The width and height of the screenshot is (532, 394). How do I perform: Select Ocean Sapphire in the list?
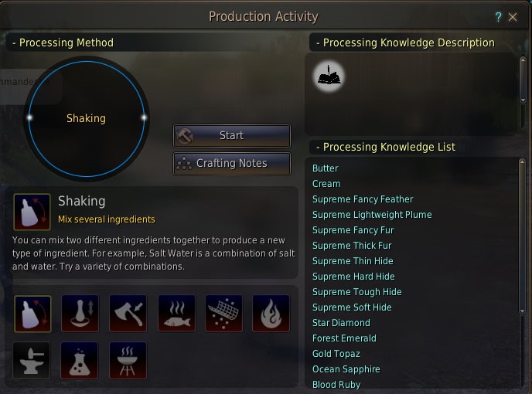pos(346,369)
